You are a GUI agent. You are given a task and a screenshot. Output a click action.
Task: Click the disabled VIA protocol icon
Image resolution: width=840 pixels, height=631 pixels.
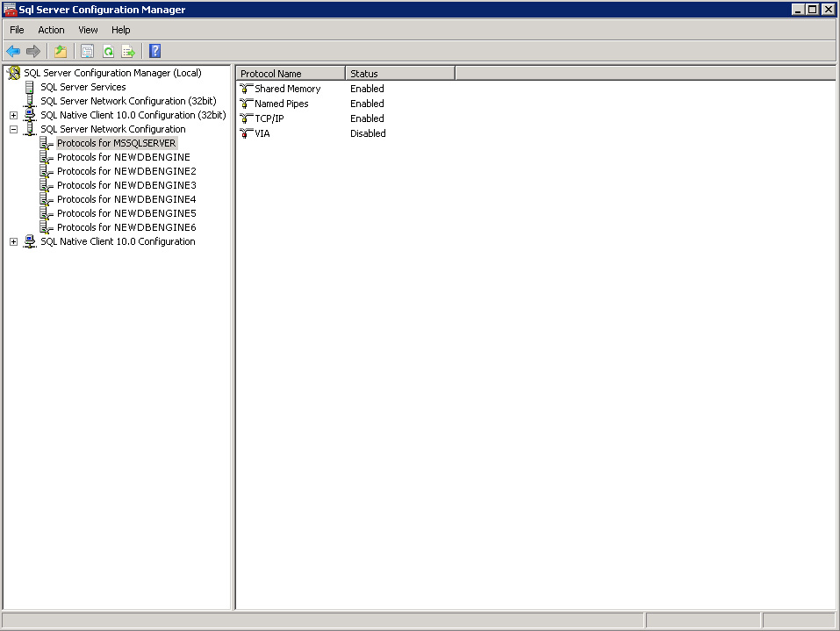click(247, 133)
